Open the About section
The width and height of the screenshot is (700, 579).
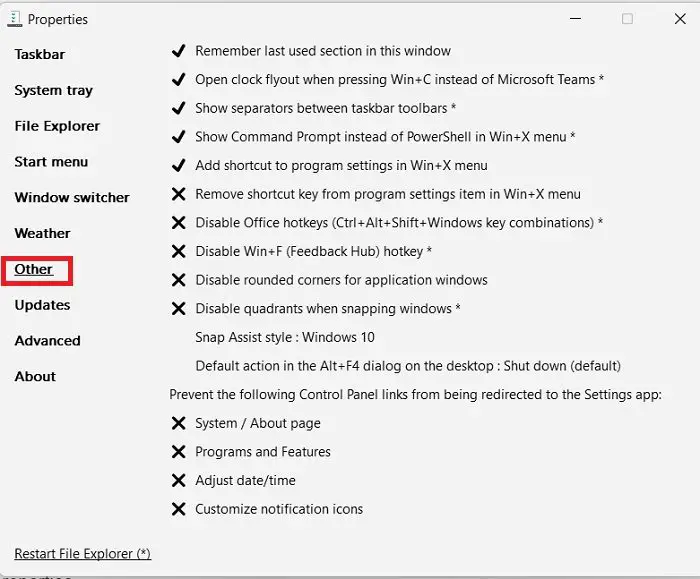(35, 376)
